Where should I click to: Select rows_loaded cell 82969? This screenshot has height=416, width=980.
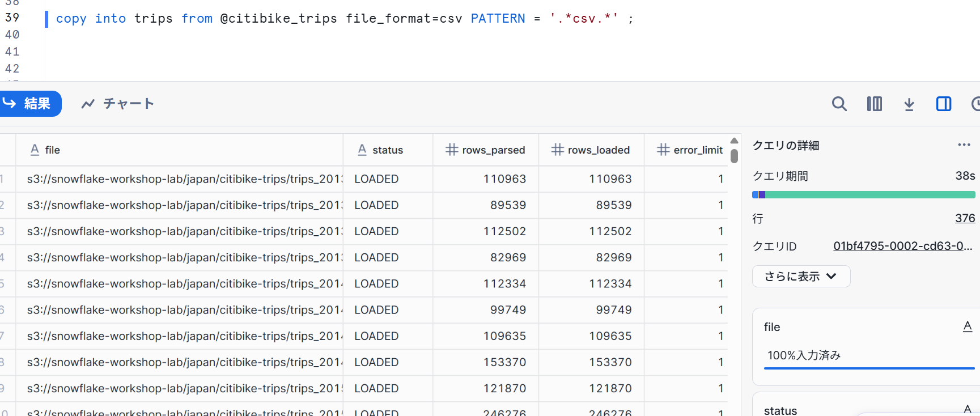pyautogui.click(x=591, y=257)
